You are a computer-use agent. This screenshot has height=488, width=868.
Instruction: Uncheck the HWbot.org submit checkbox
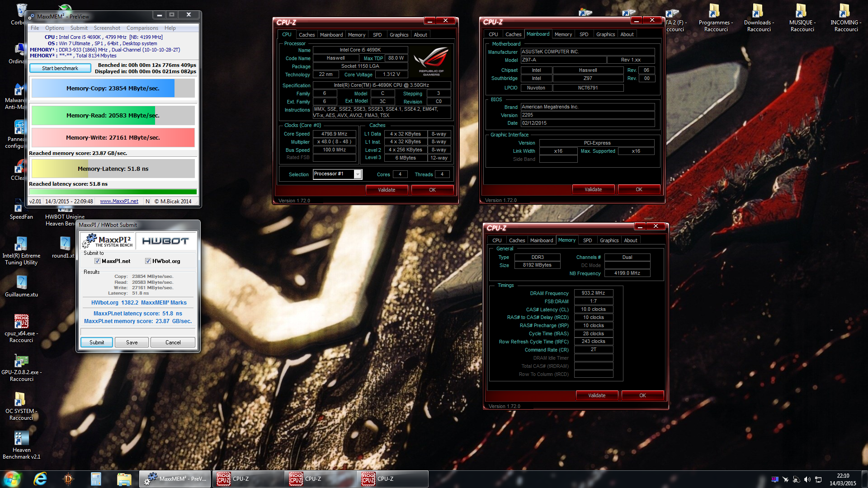click(x=148, y=261)
